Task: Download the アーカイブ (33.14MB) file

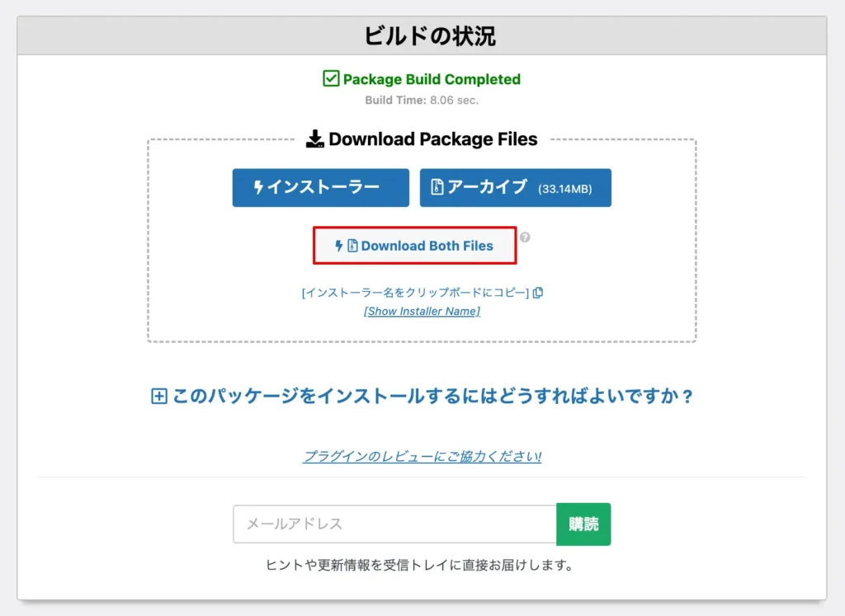Action: [x=515, y=187]
